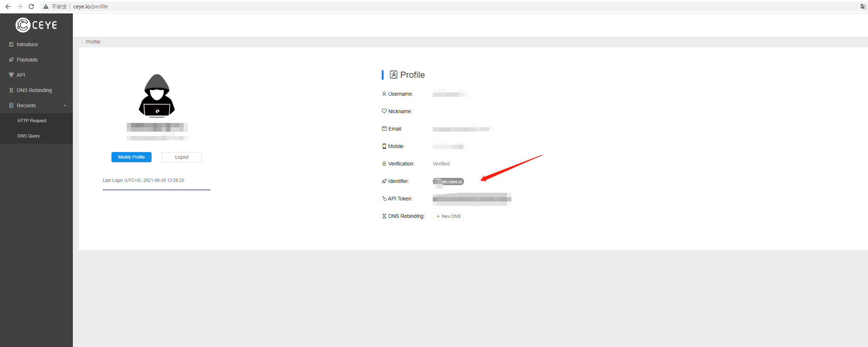The height and width of the screenshot is (347, 868).
Task: Click the address bar URL
Action: (91, 7)
